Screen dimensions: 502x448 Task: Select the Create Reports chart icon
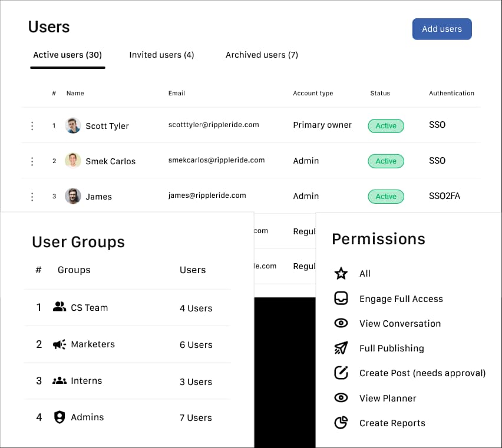(x=341, y=423)
